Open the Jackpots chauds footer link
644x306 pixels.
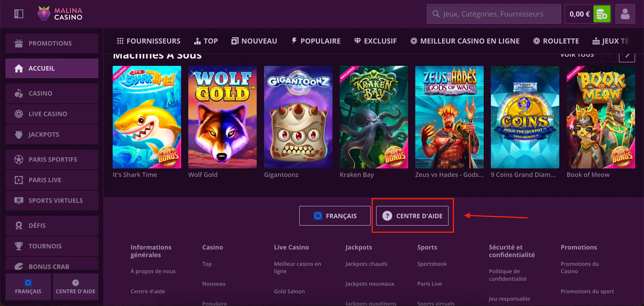click(366, 264)
